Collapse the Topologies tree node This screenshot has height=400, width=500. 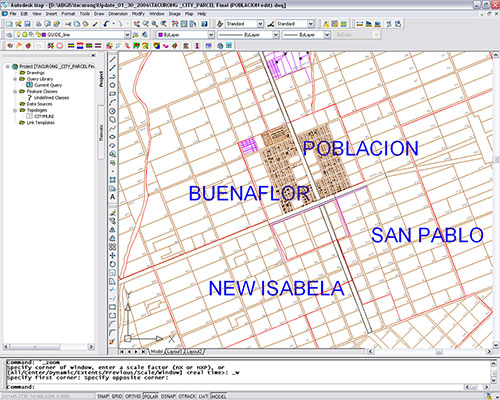[15, 110]
